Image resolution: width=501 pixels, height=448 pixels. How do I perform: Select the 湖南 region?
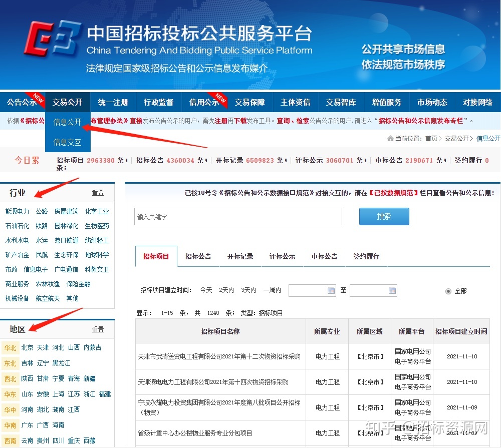(x=58, y=409)
